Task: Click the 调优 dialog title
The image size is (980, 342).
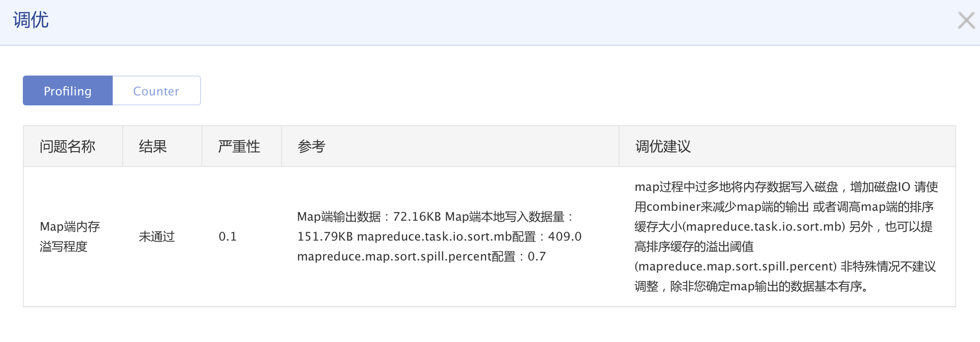Action: [x=31, y=20]
